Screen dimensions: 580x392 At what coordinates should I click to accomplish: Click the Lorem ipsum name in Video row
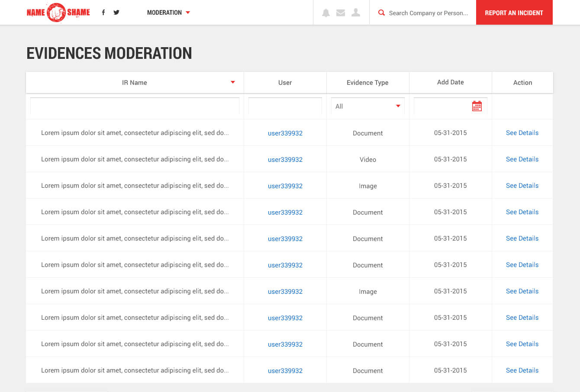pyautogui.click(x=135, y=159)
